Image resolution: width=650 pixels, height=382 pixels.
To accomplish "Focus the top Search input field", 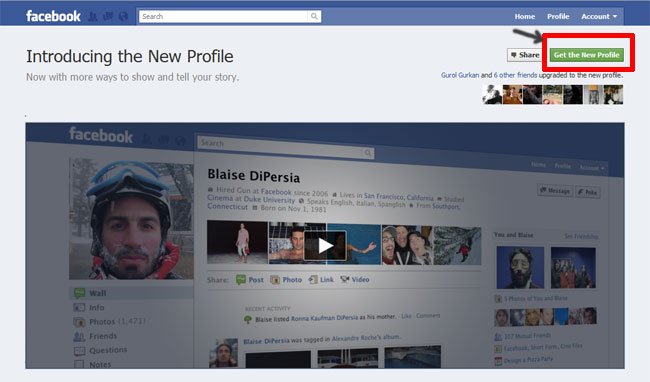I will point(224,16).
